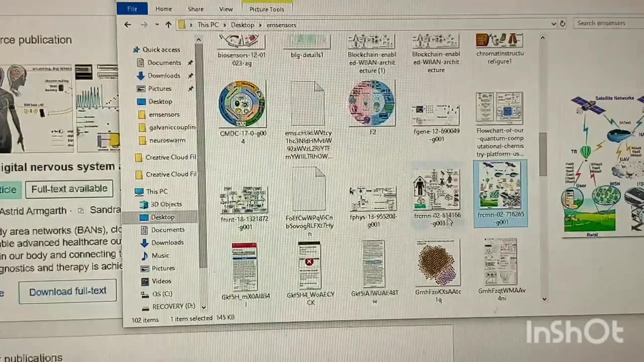Select the Gkf5iAfWUAE48Tw image

(374, 272)
